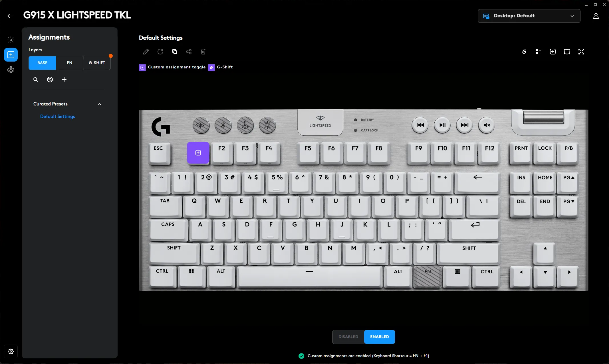The height and width of the screenshot is (364, 609).
Task: Rename preset with the pencil icon
Action: coord(146,52)
